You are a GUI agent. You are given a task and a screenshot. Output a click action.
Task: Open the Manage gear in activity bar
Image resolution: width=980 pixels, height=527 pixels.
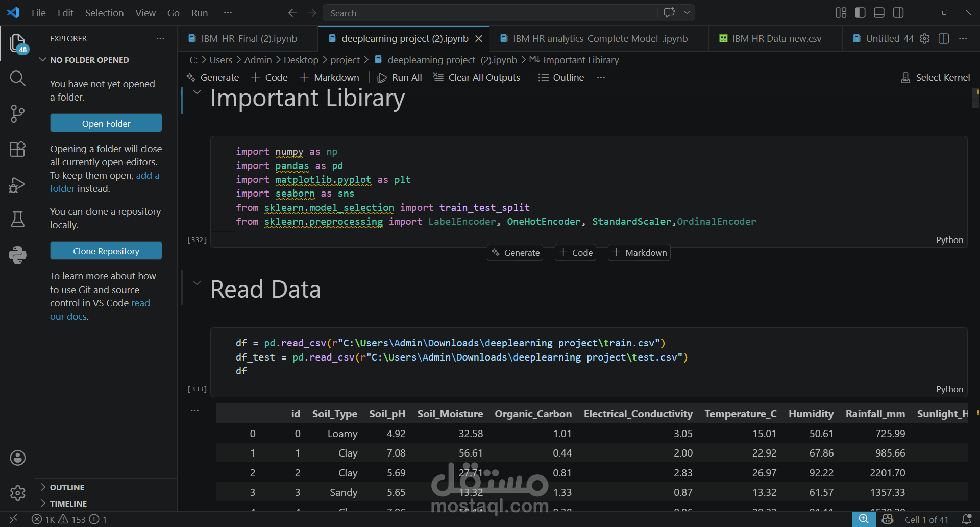(17, 493)
